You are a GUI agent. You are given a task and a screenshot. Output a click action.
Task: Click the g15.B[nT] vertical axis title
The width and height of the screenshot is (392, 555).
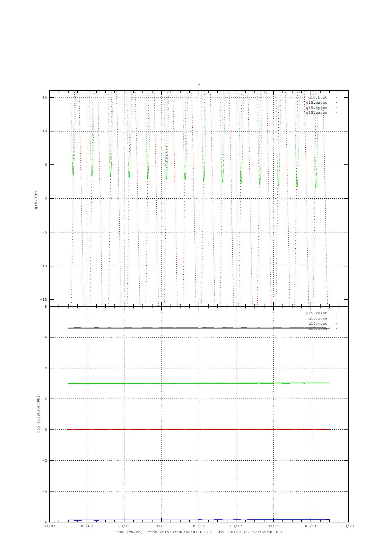36,198
